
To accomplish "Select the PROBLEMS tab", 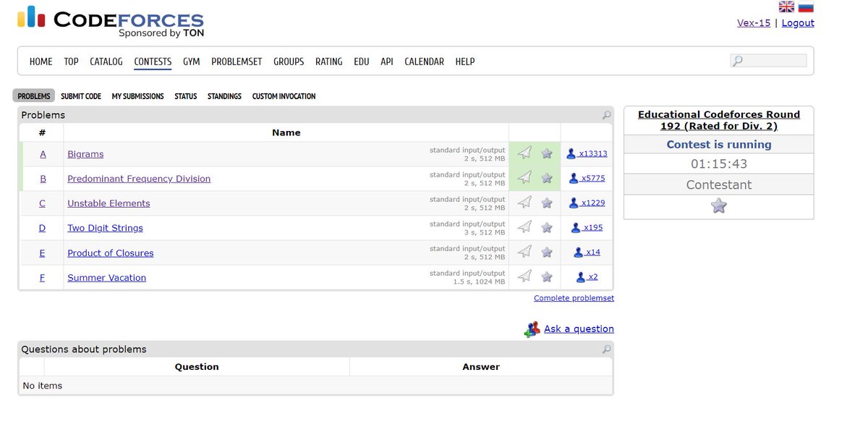I will point(34,96).
